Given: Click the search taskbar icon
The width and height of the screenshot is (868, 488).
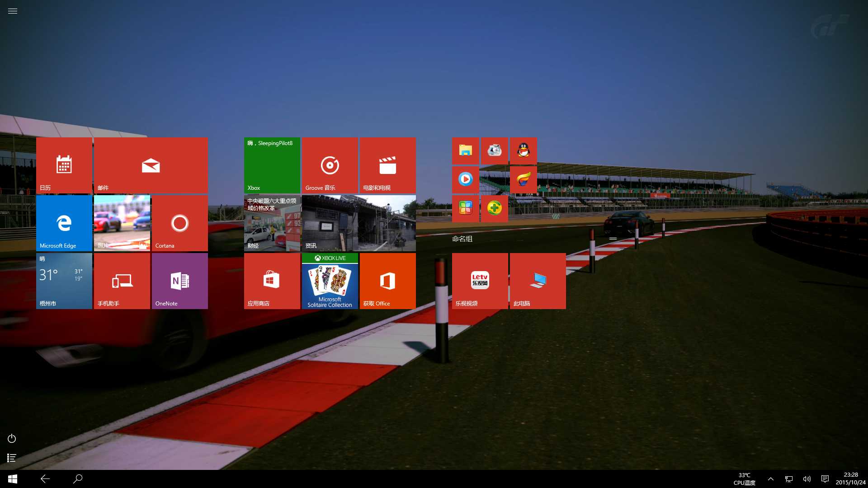Looking at the screenshot, I should pyautogui.click(x=77, y=479).
